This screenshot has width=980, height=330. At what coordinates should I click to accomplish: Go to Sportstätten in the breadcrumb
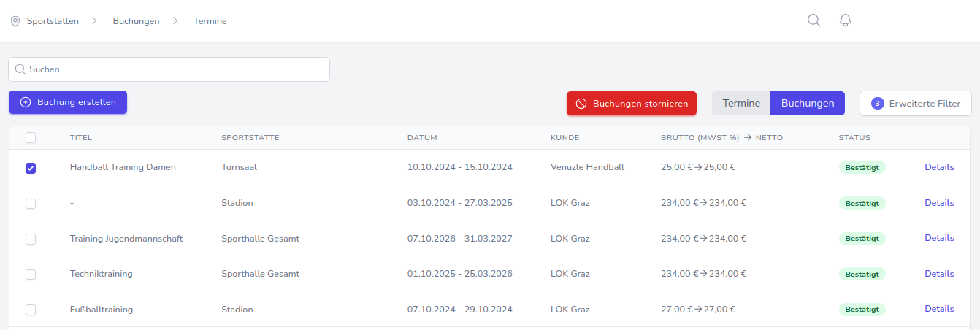click(53, 21)
